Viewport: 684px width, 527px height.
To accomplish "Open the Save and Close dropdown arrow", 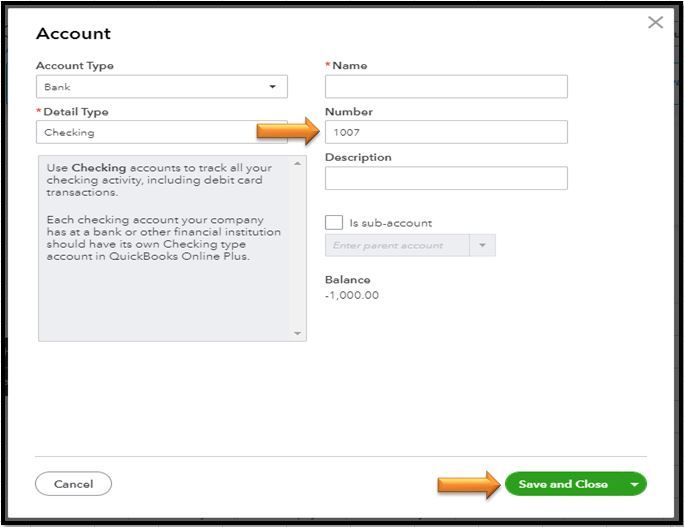I will [x=634, y=484].
